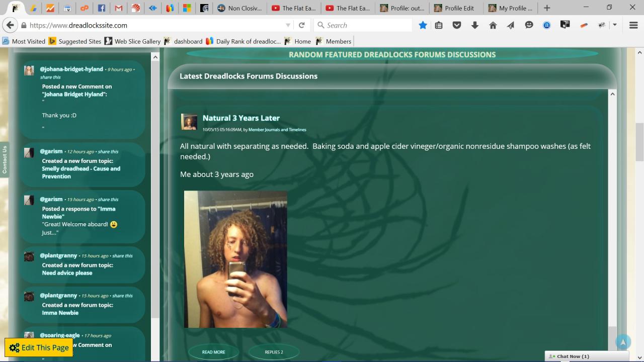The image size is (644, 362).
Task: Switch to the pinned Google AdSense tab
Action: [x=33, y=8]
